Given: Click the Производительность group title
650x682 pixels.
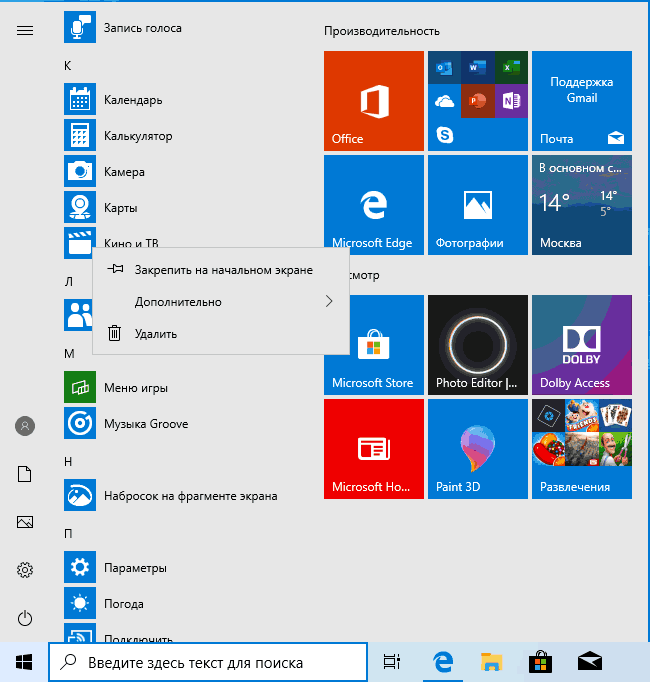Looking at the screenshot, I should pos(382,31).
